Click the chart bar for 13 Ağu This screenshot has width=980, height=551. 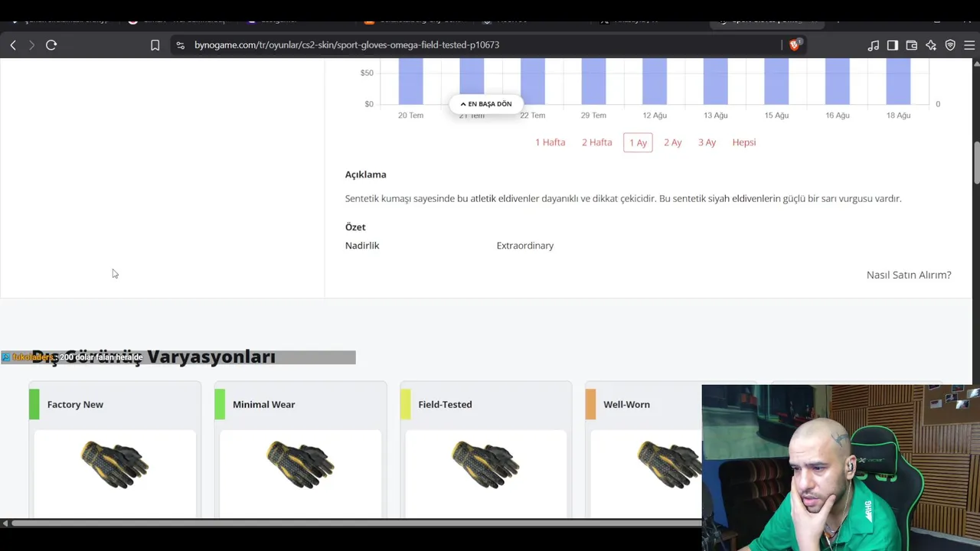(715, 81)
